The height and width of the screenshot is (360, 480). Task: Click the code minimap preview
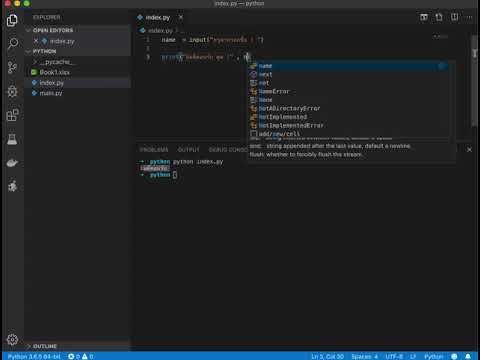tap(441, 37)
